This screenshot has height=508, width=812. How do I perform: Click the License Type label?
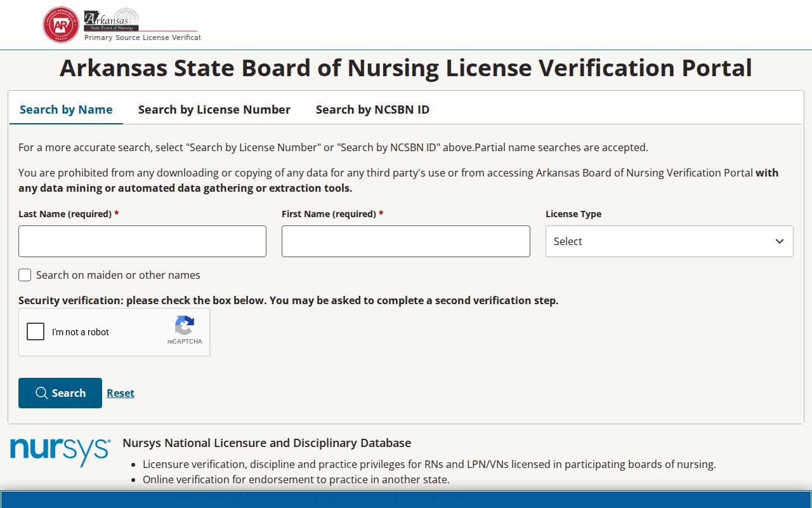[573, 214]
